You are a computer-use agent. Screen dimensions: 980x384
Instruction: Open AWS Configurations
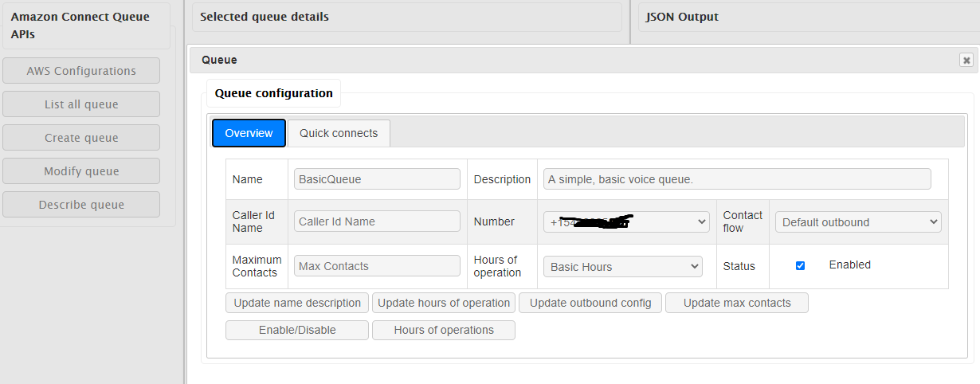tap(81, 71)
